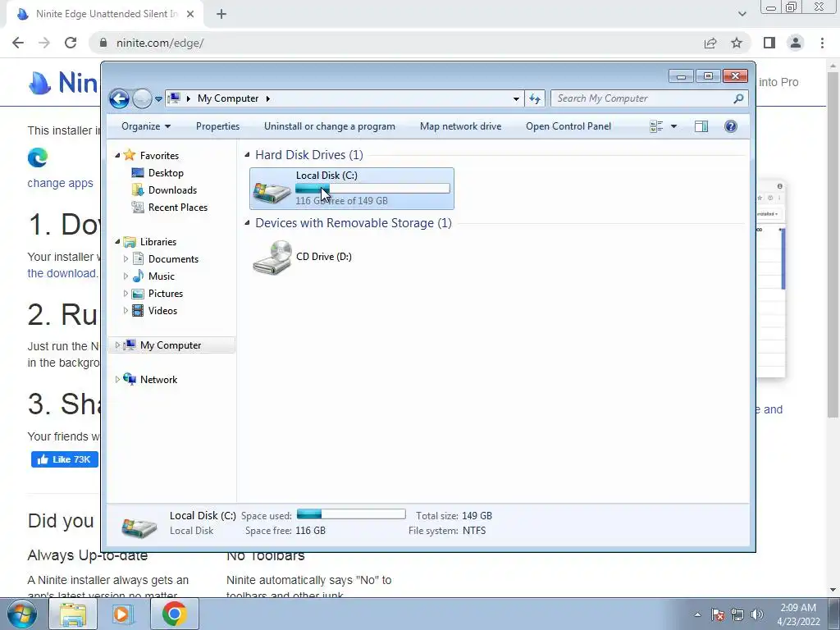The width and height of the screenshot is (840, 630).
Task: Click Uninstall or change a program
Action: pos(330,126)
